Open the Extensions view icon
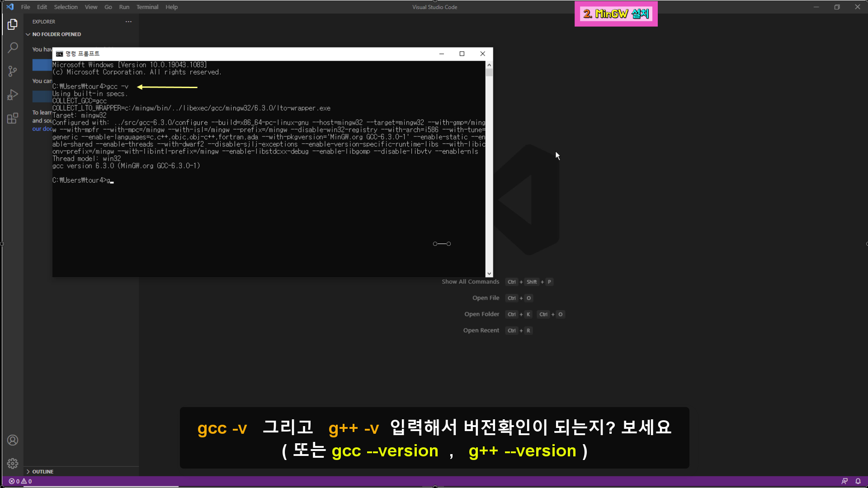Viewport: 868px width, 488px height. 13,118
